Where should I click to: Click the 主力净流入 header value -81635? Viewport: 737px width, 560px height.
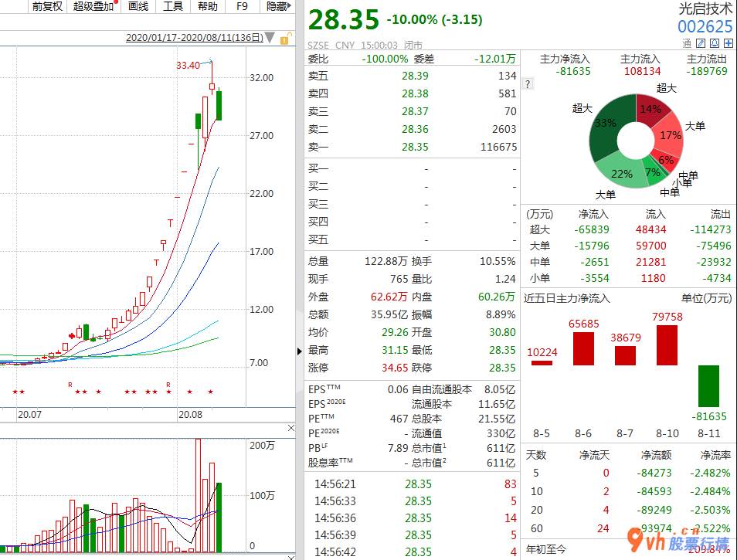tap(572, 71)
